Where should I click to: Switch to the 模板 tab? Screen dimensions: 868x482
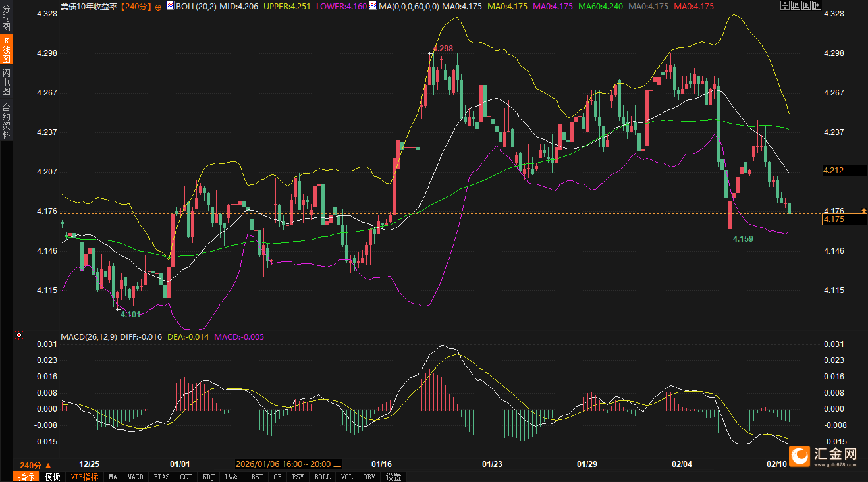52,477
